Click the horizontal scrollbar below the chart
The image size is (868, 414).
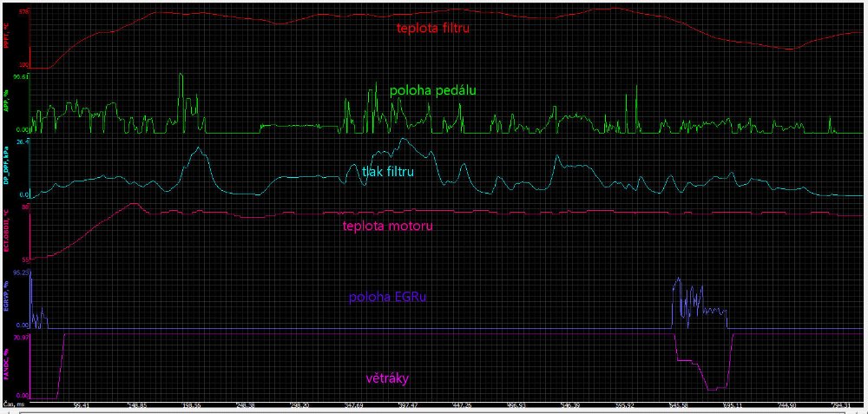[434, 411]
